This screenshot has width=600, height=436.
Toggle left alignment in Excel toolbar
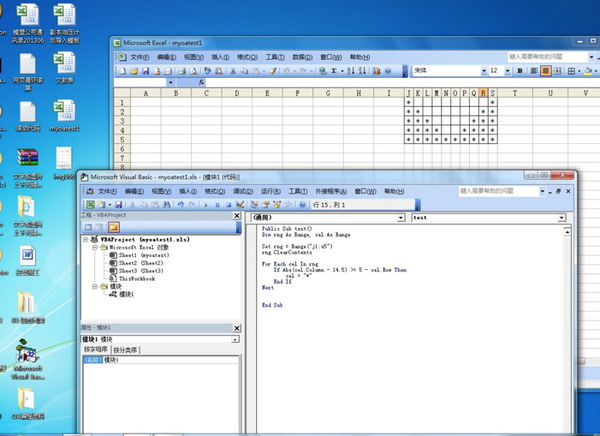pos(534,71)
